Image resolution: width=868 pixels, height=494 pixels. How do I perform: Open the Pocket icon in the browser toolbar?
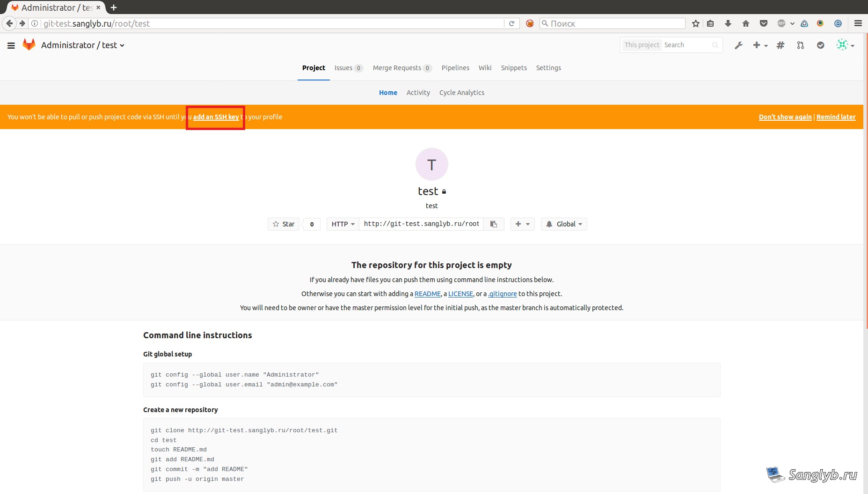coord(764,23)
